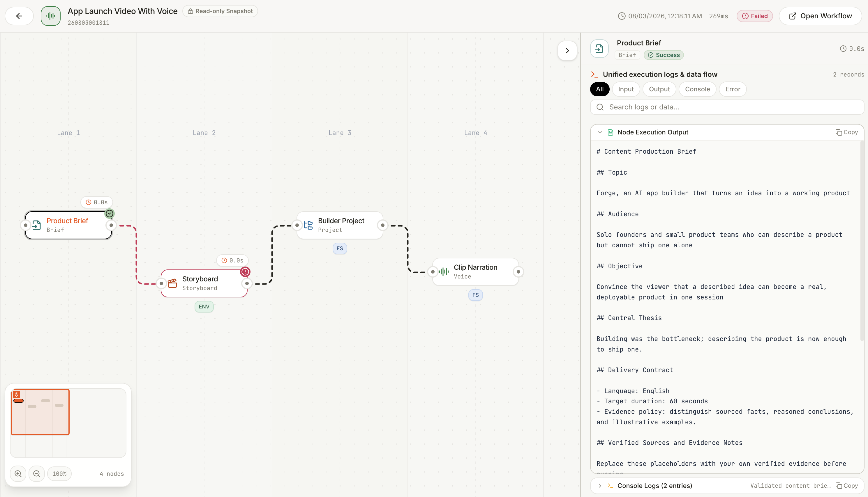Screen dimensions: 868x497
Task: Click the Lane 4 label
Action: pos(475,133)
